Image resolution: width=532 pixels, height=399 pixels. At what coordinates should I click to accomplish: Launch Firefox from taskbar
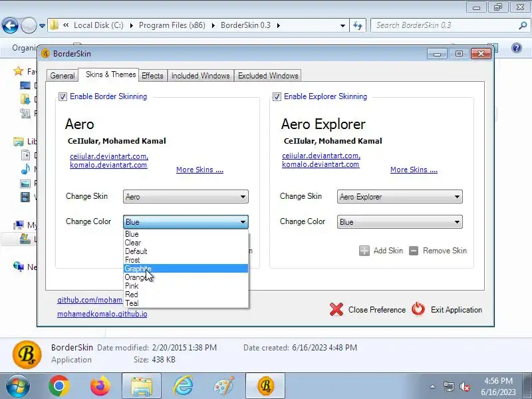(100, 386)
